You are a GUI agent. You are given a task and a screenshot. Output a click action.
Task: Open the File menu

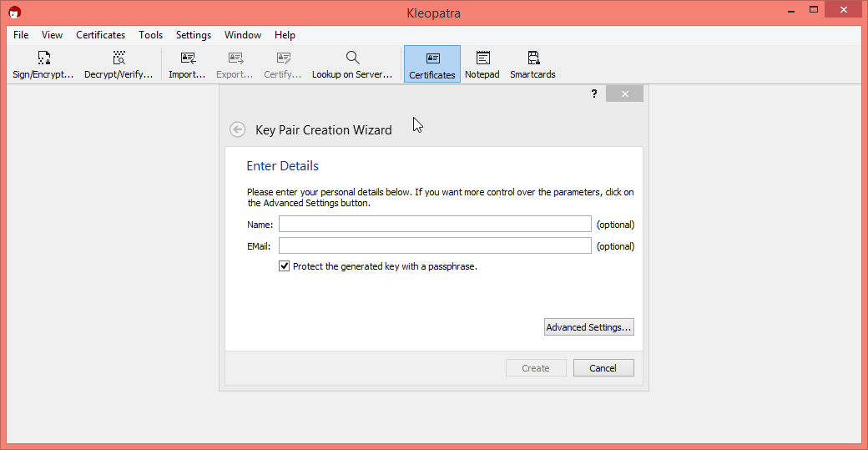click(x=21, y=35)
